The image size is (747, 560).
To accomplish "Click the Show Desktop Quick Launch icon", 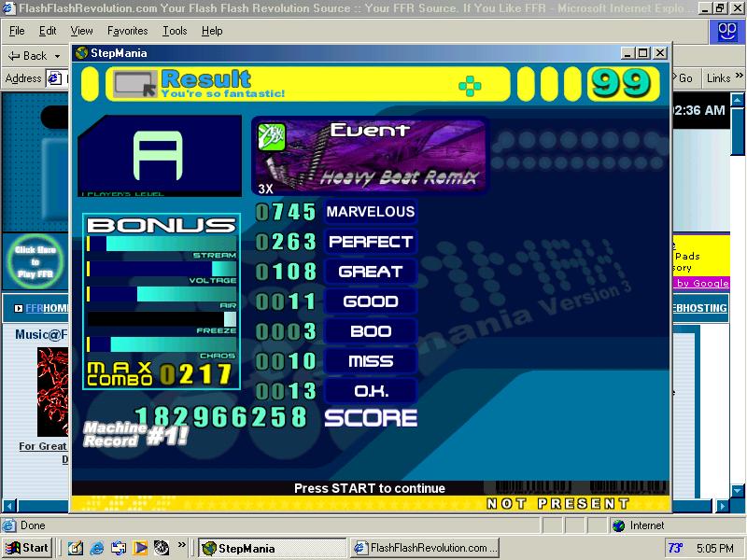I will (x=76, y=548).
